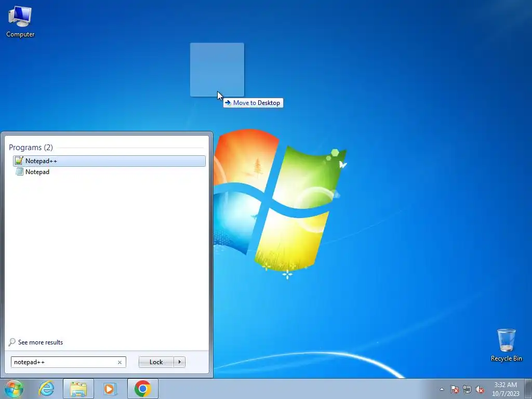532x399 pixels.
Task: Click the muted volume tray icon
Action: (x=480, y=389)
